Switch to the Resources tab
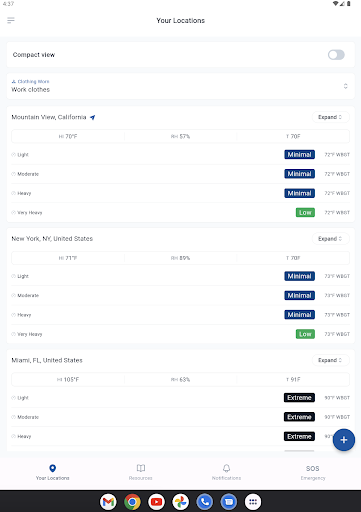361x512 pixels. point(141,472)
